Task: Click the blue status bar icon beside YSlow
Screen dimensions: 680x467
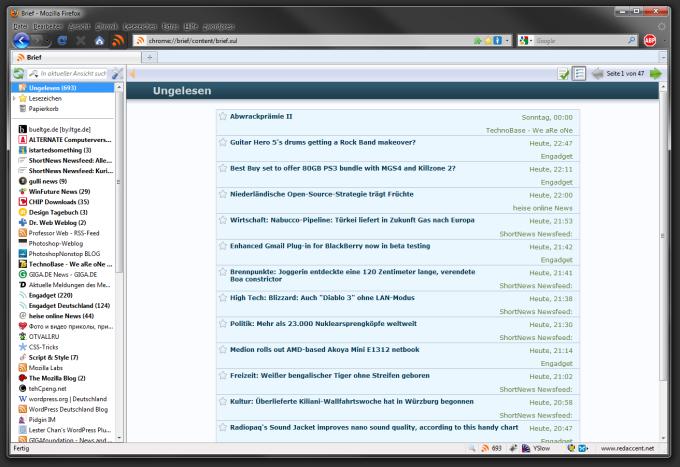Action: 582,448
